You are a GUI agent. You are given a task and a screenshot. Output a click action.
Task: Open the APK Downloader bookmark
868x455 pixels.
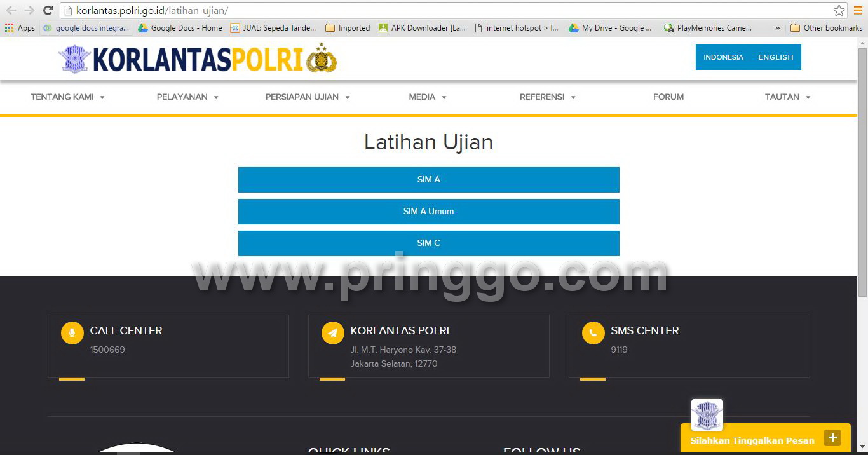tap(422, 28)
